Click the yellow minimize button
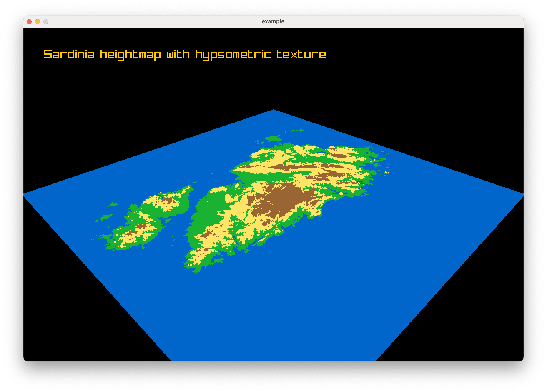 [37, 22]
